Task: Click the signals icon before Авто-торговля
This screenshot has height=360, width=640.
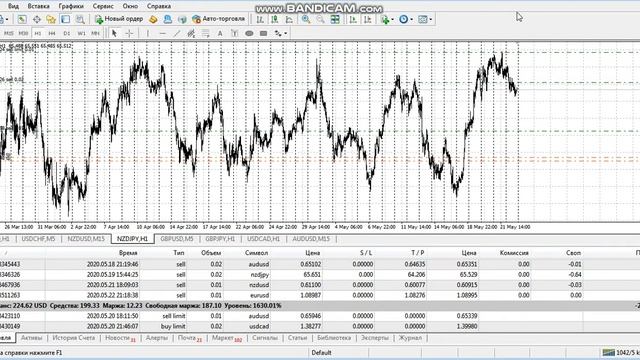Action: coord(182,19)
